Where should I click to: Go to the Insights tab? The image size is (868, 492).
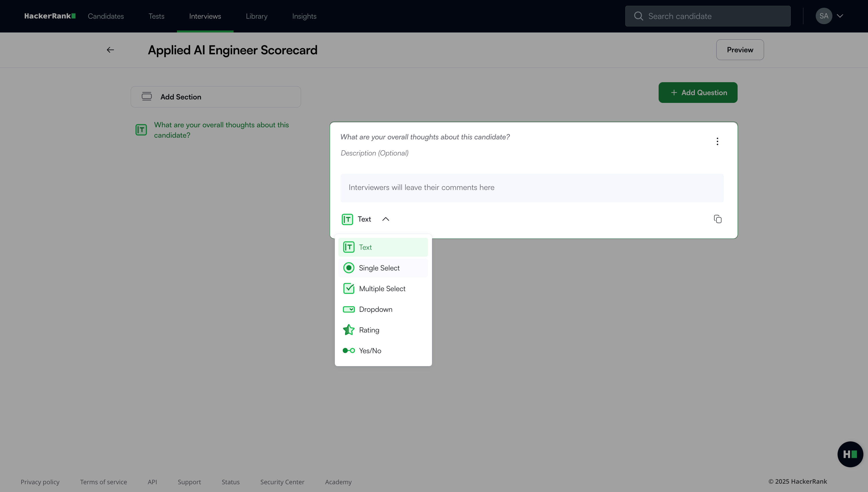coord(304,16)
